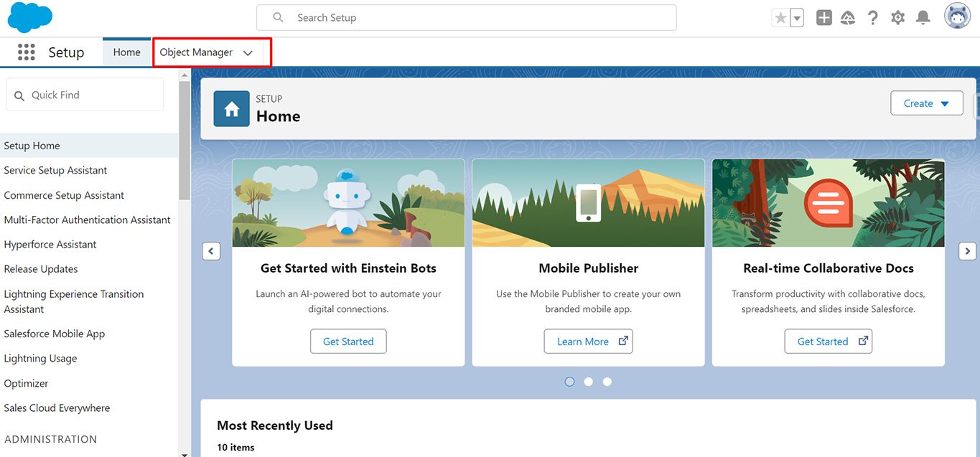Open the Help question mark icon

(873, 18)
